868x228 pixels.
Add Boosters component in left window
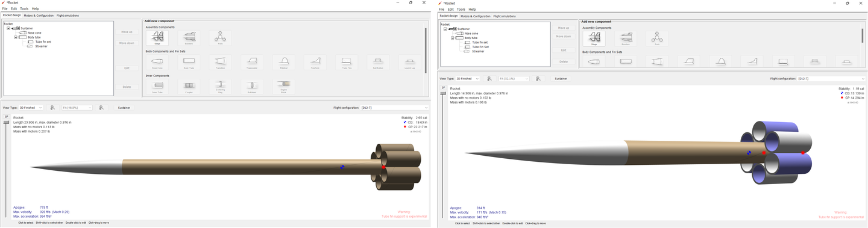189,38
